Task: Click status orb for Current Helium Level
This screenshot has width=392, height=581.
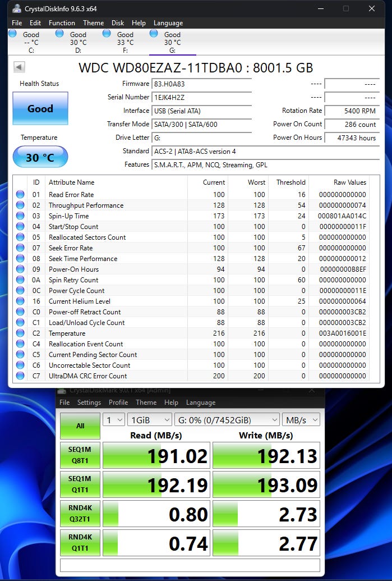Action: point(20,301)
